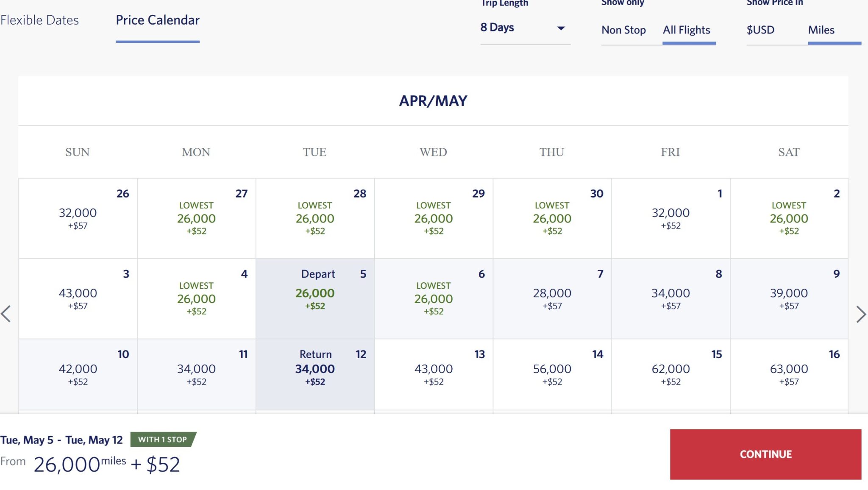This screenshot has height=490, width=868.
Task: Click April 26 cell with 32,000 miles
Action: click(x=78, y=218)
